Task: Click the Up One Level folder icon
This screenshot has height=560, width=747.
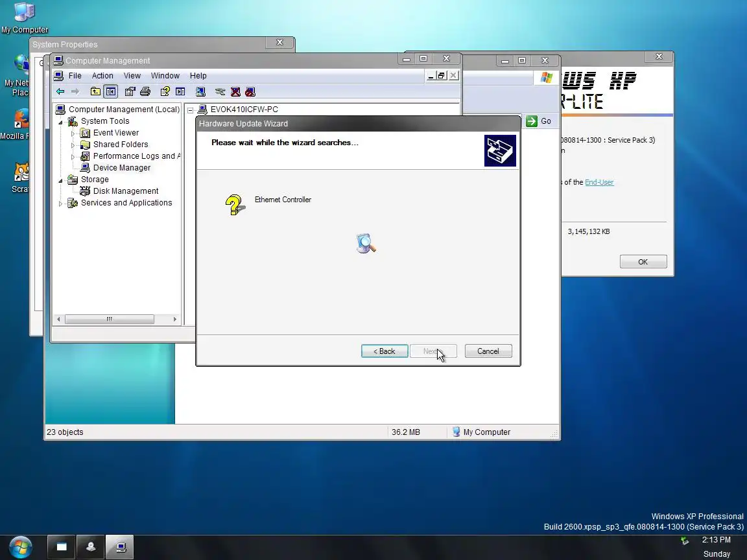Action: coord(95,91)
